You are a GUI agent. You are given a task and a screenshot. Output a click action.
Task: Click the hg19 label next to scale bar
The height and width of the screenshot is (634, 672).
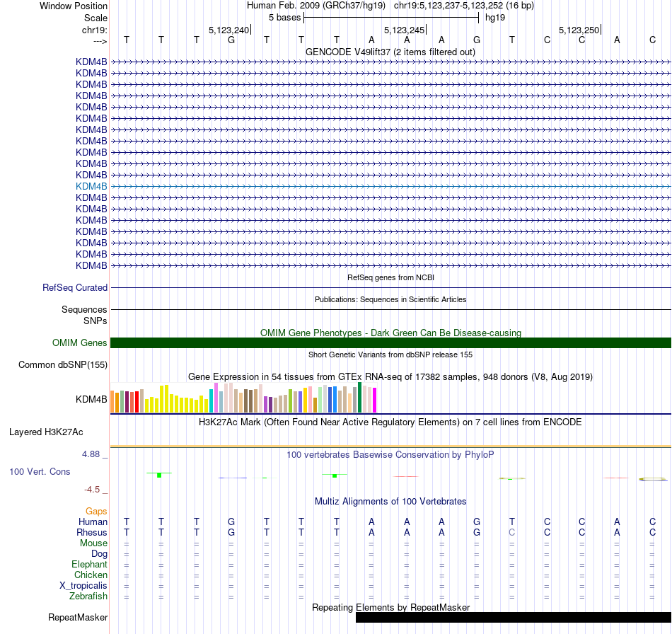pos(495,18)
